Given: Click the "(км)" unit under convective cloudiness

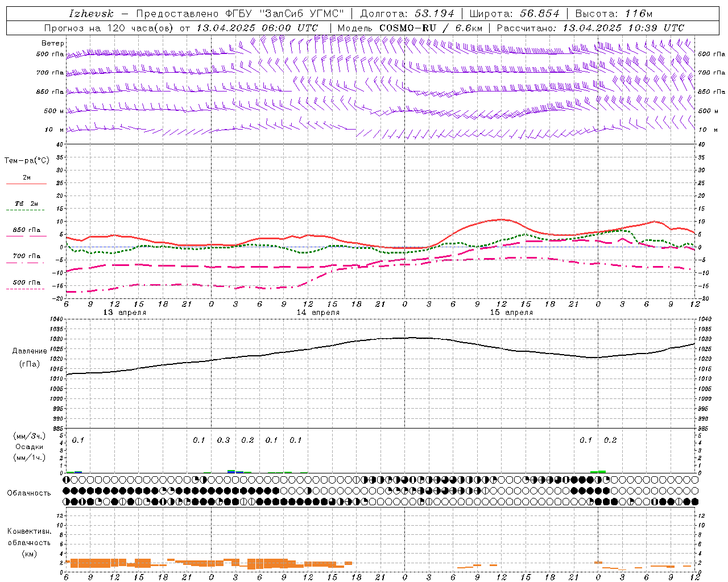Looking at the screenshot, I should [x=29, y=554].
